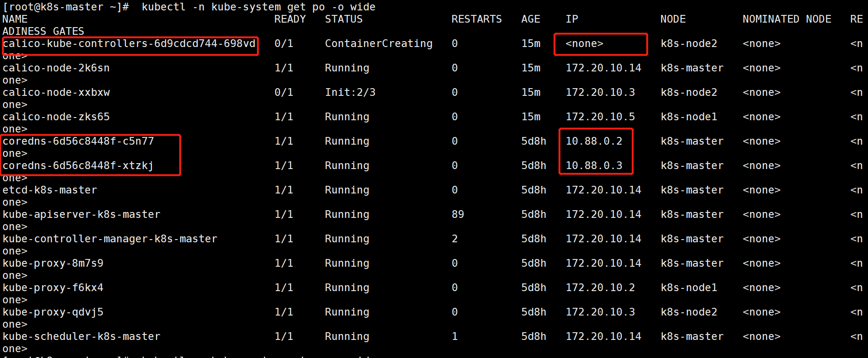Click the Init:2/3 status text
Viewport: 868px width, 358px height.
click(x=350, y=92)
